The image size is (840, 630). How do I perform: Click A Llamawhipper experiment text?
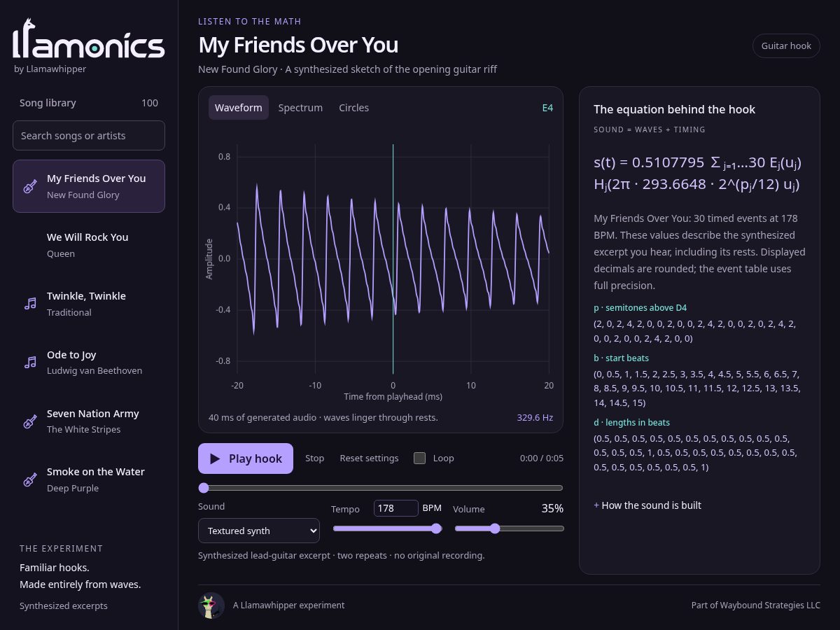click(x=289, y=605)
